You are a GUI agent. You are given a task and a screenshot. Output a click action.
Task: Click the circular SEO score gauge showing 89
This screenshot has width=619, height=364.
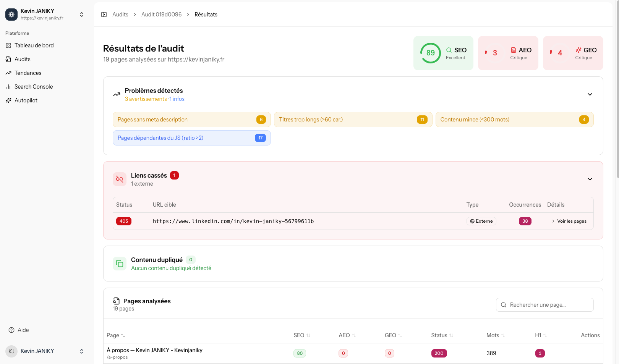pos(430,53)
